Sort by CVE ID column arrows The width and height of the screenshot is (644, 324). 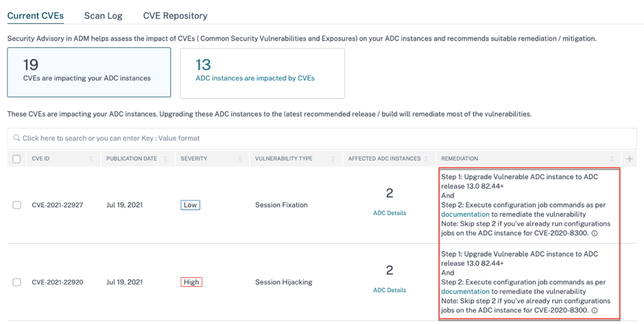[91, 159]
